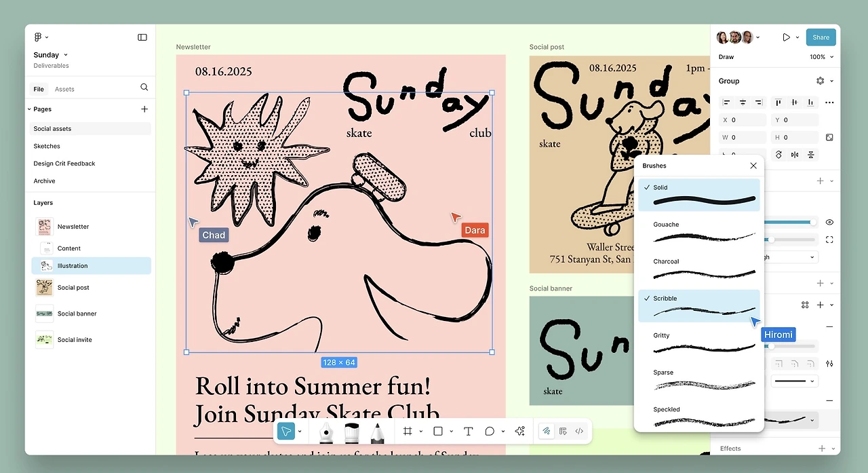Image resolution: width=868 pixels, height=473 pixels.
Task: Click the Align bottom icon
Action: coord(811,102)
